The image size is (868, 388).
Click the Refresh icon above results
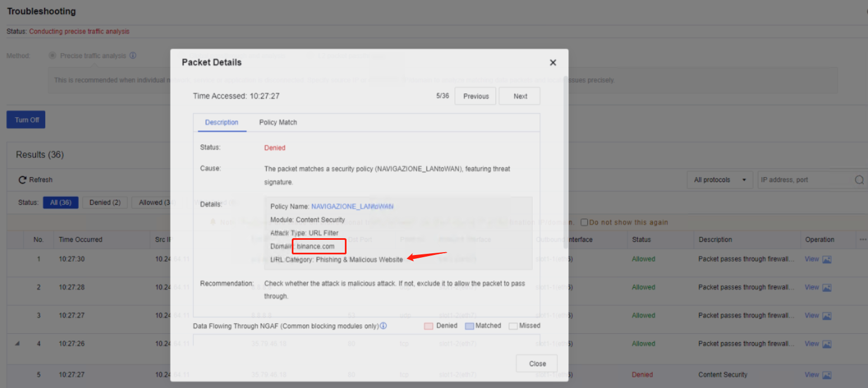(22, 180)
